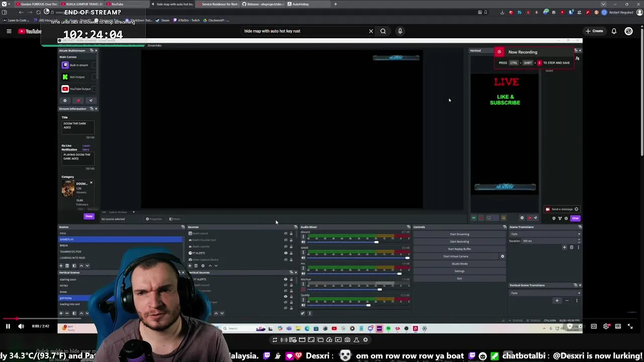This screenshot has width=644, height=362.
Task: Toggle visibility of death sound source
Action: point(286,233)
